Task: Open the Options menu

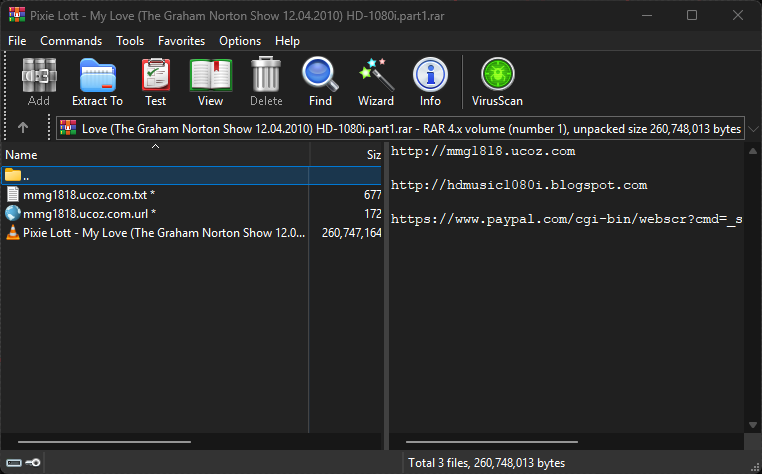Action: [240, 41]
